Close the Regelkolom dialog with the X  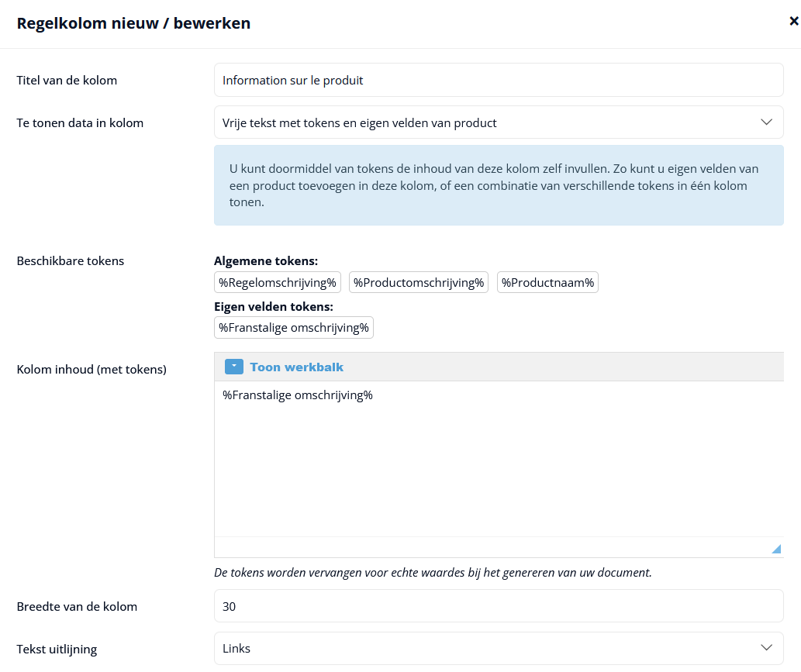pyautogui.click(x=794, y=21)
